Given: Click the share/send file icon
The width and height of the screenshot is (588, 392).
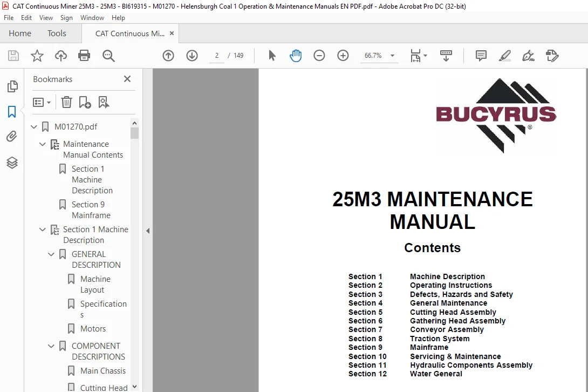Looking at the screenshot, I should pos(552,56).
